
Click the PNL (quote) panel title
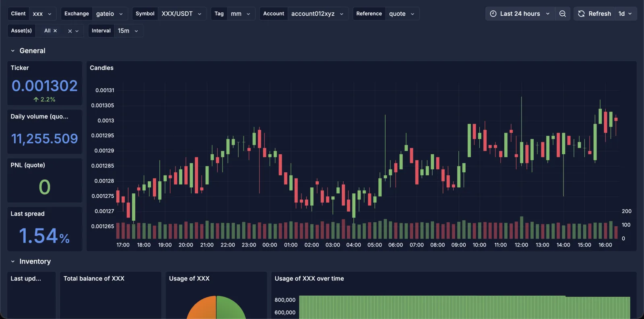[28, 165]
